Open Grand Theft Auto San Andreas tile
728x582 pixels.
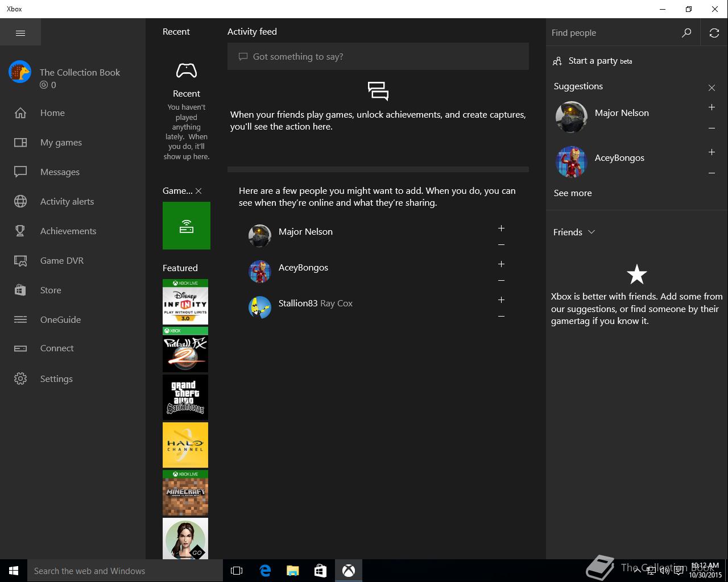tap(185, 397)
